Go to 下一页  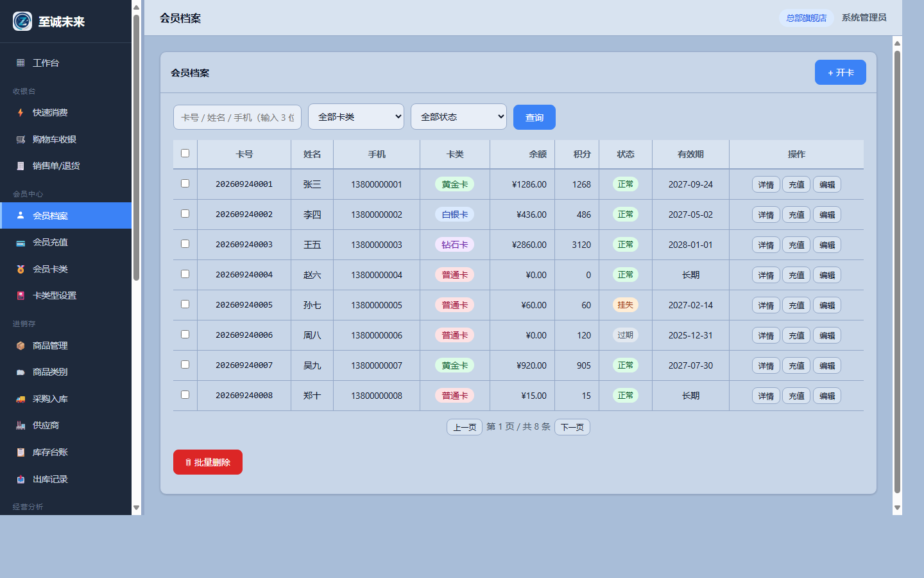coord(572,427)
